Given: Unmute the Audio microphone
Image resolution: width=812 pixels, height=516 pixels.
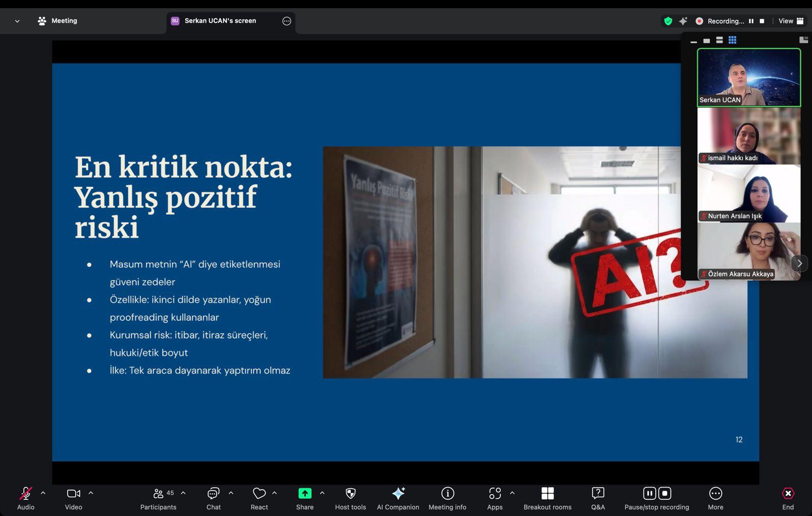Looking at the screenshot, I should click(25, 494).
